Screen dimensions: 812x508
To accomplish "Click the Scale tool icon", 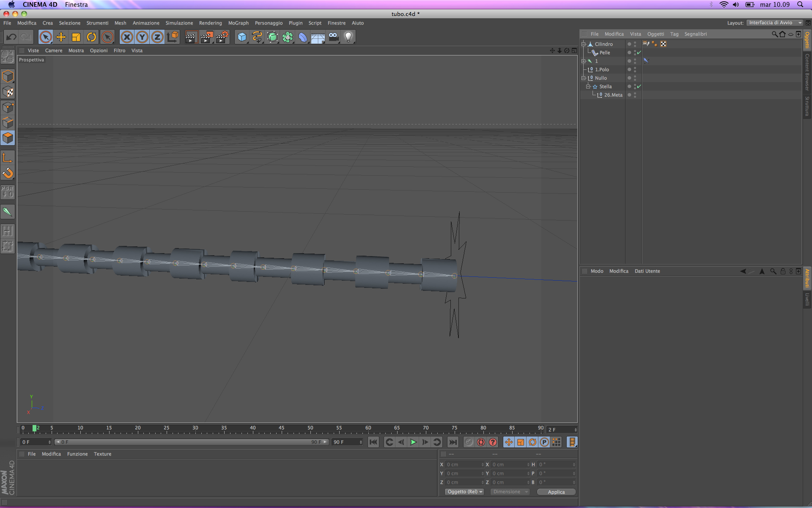I will tap(76, 37).
